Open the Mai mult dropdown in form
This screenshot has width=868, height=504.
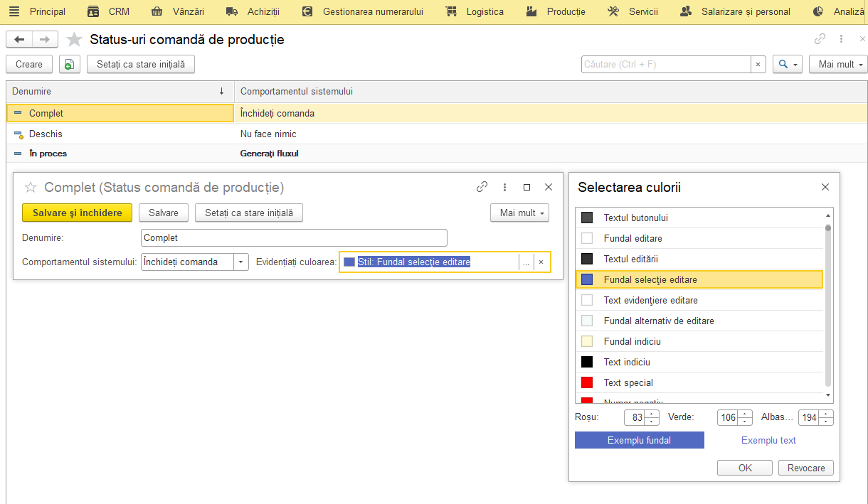tap(519, 213)
